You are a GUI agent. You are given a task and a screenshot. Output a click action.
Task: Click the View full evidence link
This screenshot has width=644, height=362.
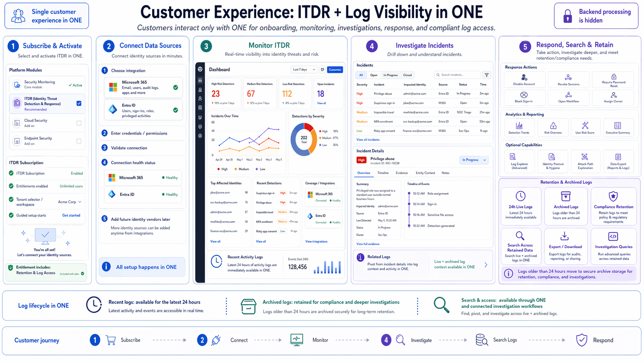point(368,244)
